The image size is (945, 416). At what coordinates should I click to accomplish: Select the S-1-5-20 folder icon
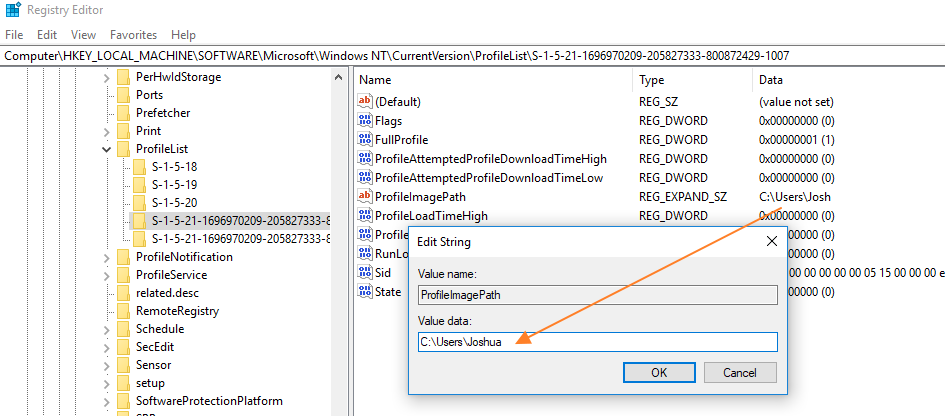tap(139, 203)
